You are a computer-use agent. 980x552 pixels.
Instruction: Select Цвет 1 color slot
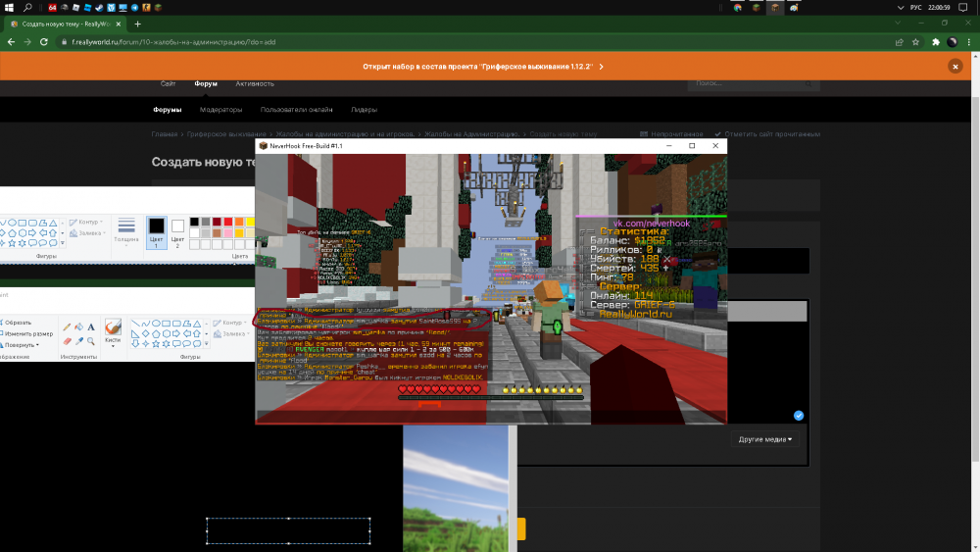156,232
